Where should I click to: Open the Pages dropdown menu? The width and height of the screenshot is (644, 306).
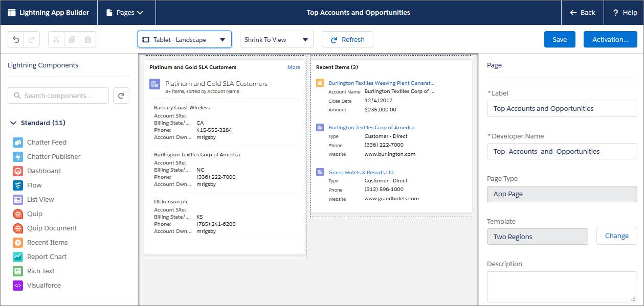point(126,13)
